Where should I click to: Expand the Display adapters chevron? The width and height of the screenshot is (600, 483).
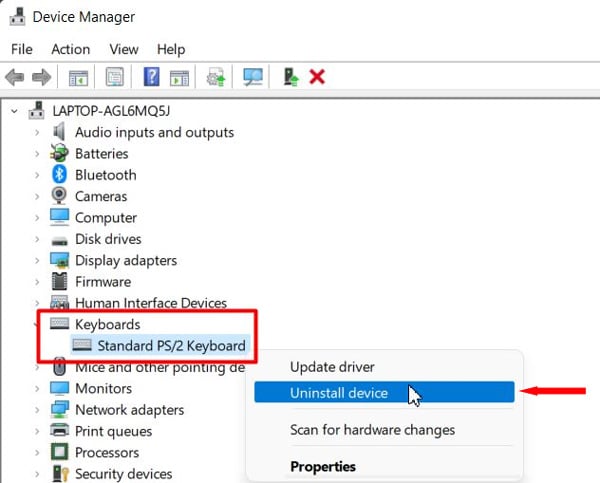(37, 261)
